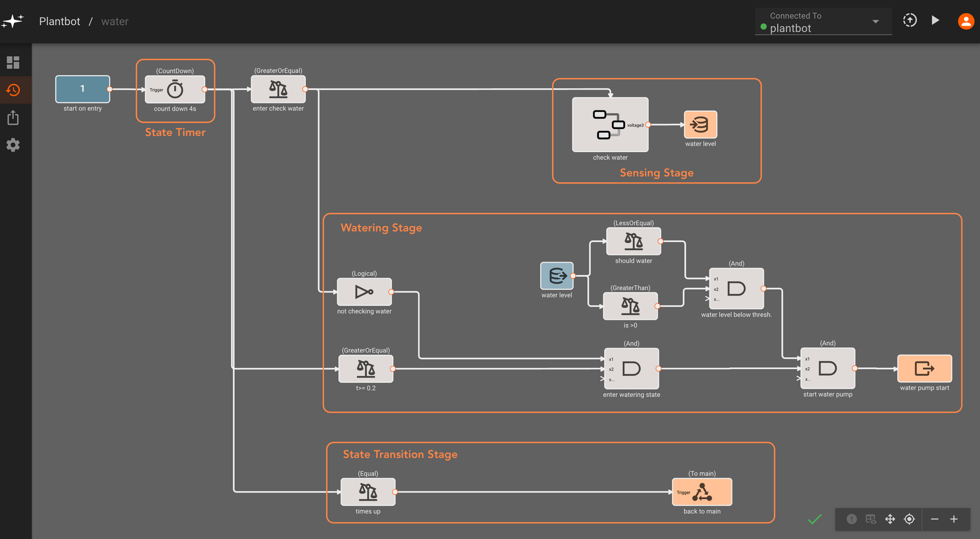The width and height of the screenshot is (980, 539).
Task: Open the dashboard grid icon in sidebar
Action: click(13, 62)
